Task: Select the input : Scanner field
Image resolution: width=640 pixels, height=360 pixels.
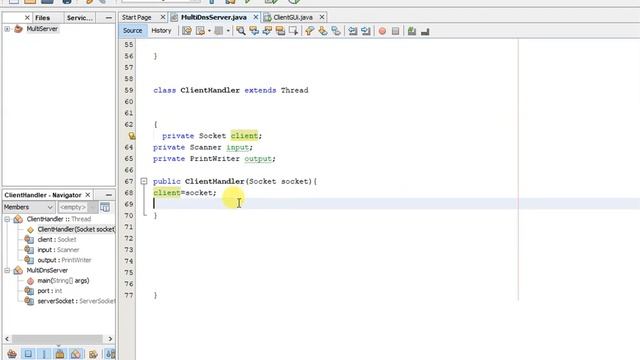Action: [x=58, y=250]
